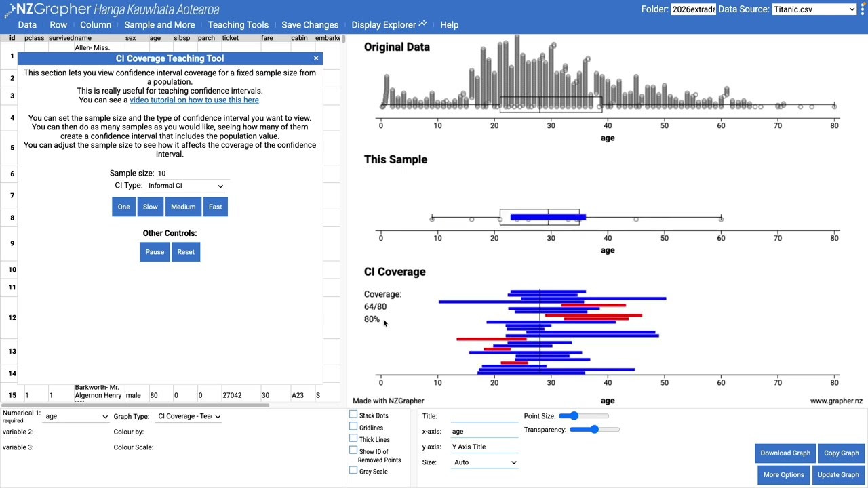Image resolution: width=868 pixels, height=488 pixels.
Task: Start Fast sampling
Action: (215, 207)
